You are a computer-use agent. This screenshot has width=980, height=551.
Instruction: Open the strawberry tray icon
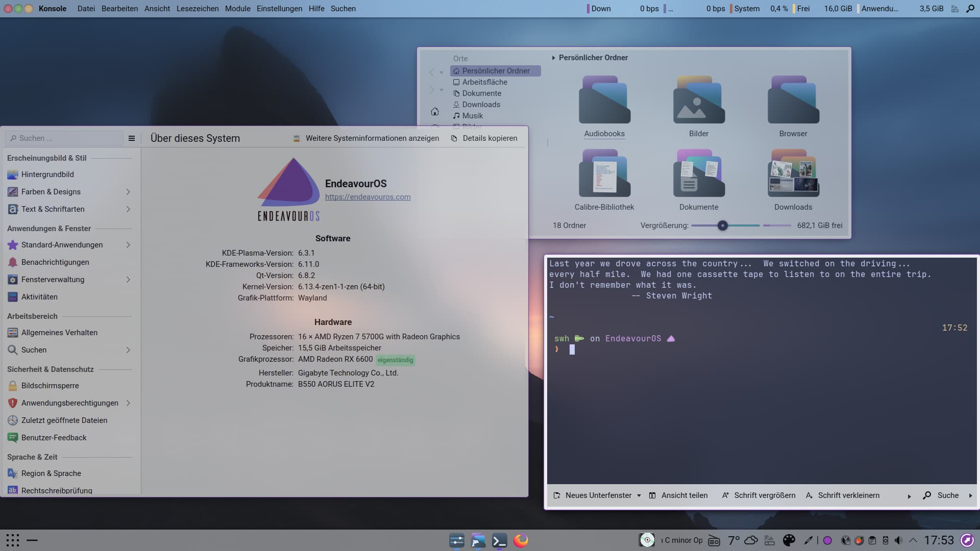[859, 540]
